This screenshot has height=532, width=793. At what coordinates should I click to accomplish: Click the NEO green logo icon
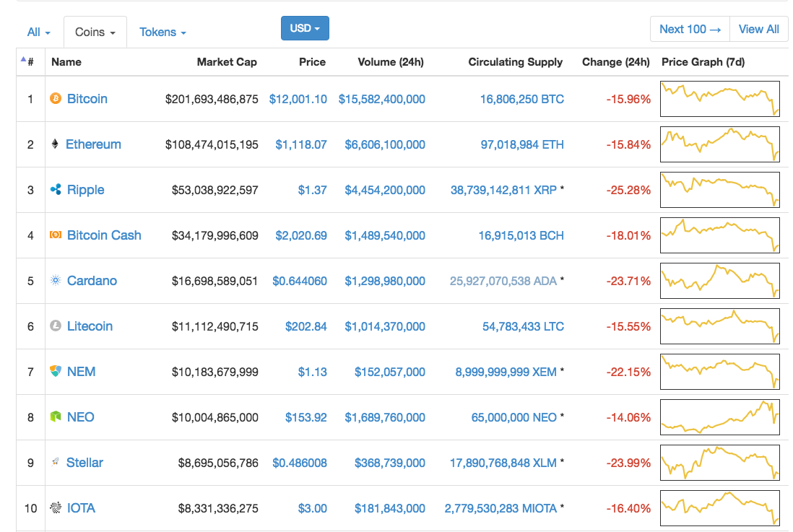click(x=56, y=417)
